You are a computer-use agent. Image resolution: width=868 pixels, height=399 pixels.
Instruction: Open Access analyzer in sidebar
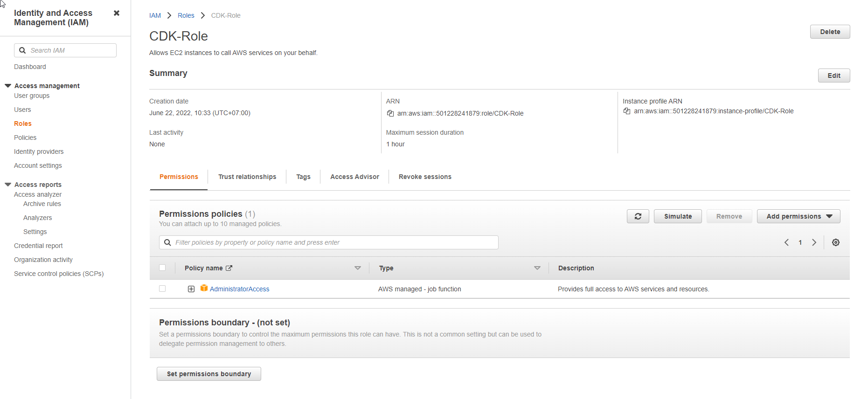pyautogui.click(x=38, y=194)
